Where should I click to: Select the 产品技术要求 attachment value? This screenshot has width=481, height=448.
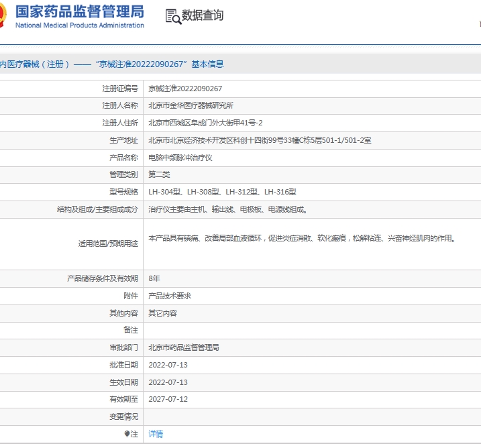170,296
